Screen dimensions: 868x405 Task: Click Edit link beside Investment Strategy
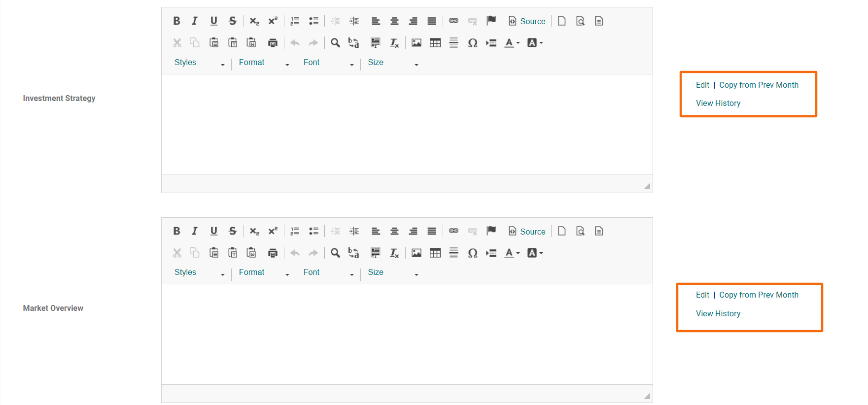(x=702, y=85)
